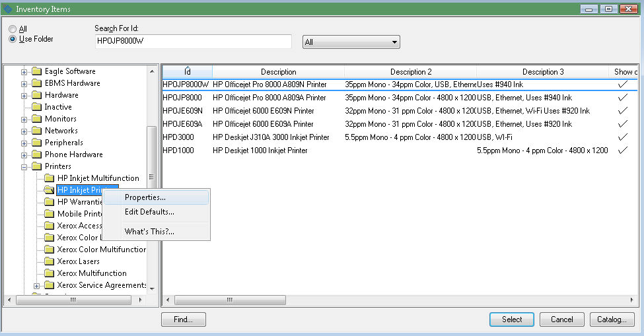
Task: Click the Peripherals folder icon
Action: [x=36, y=143]
